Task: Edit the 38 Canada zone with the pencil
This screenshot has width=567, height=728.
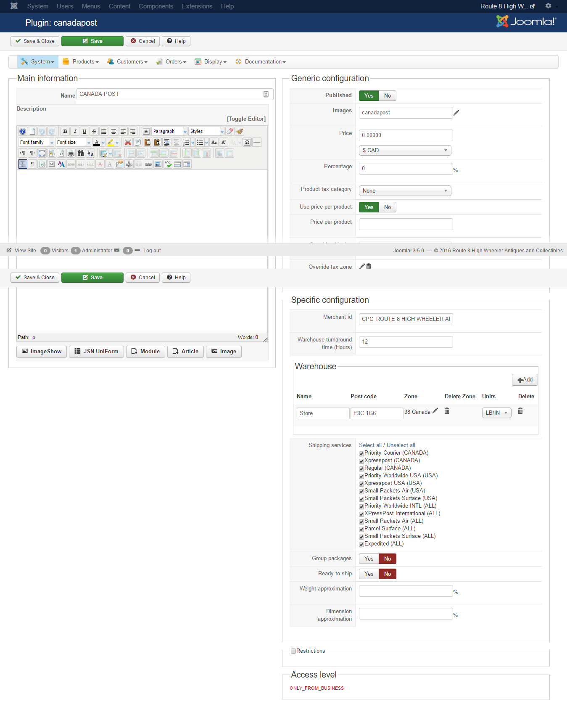Action: [435, 411]
